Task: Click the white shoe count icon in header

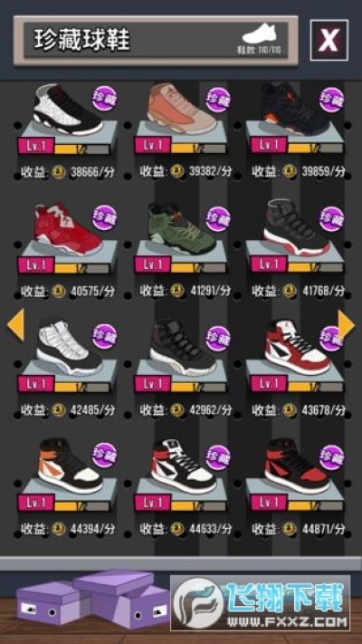Action: coord(261,34)
